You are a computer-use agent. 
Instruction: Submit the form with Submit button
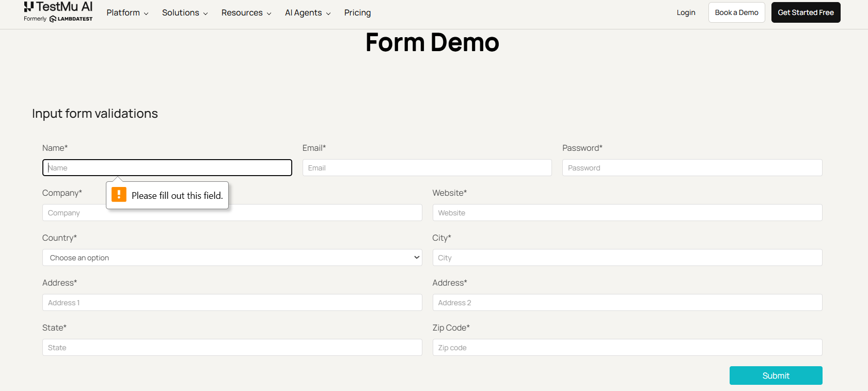(776, 376)
